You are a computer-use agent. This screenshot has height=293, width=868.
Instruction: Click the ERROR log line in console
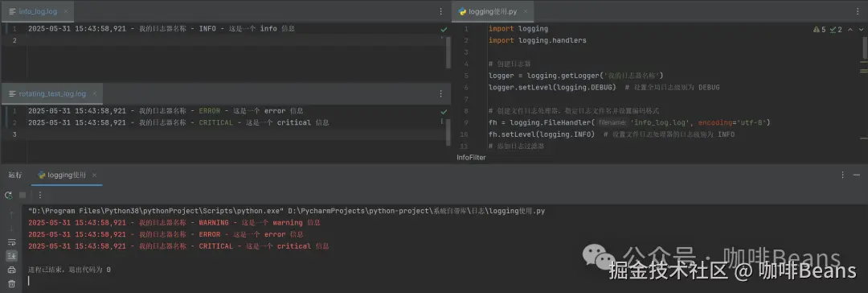click(166, 234)
